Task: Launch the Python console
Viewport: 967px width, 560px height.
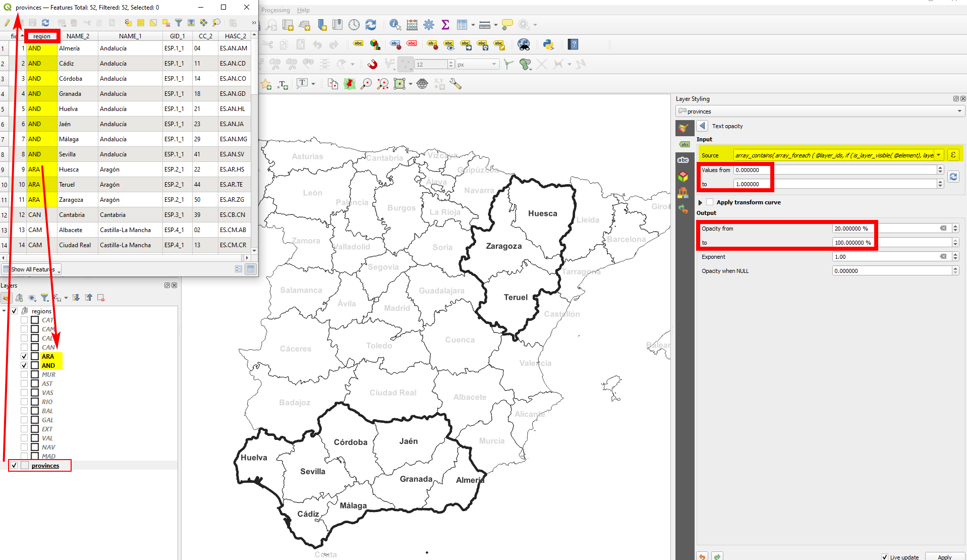Action: click(548, 44)
